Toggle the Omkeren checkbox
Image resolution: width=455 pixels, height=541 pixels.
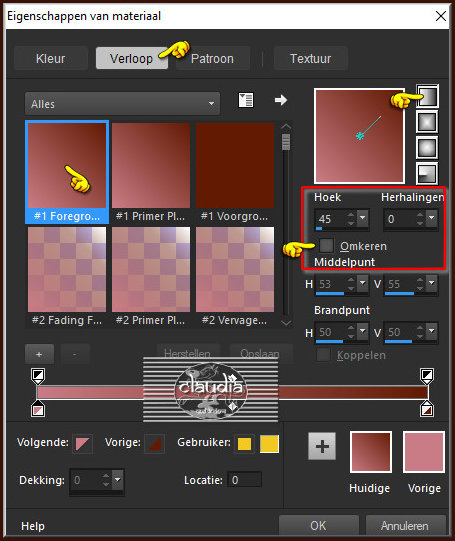point(326,246)
